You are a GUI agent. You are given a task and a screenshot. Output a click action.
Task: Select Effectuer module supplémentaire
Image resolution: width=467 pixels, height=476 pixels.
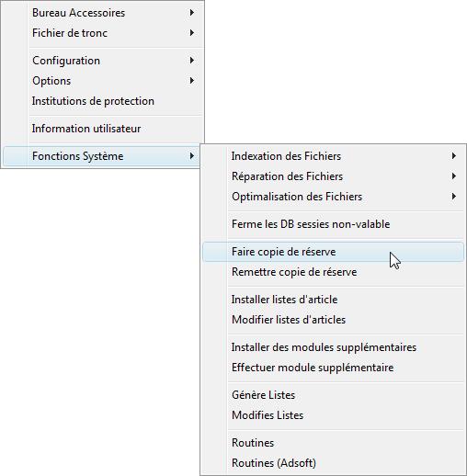click(x=333, y=368)
